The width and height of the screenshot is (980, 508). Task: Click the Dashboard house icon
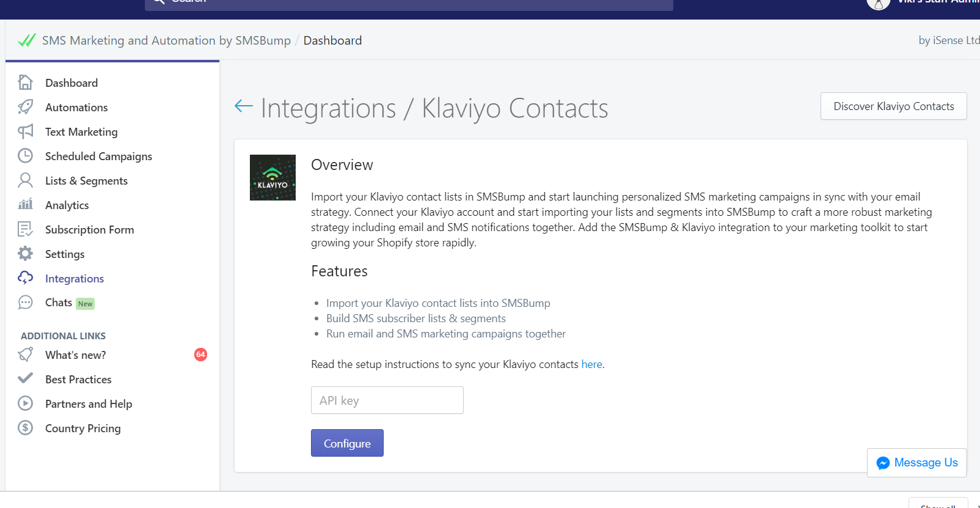tap(25, 83)
